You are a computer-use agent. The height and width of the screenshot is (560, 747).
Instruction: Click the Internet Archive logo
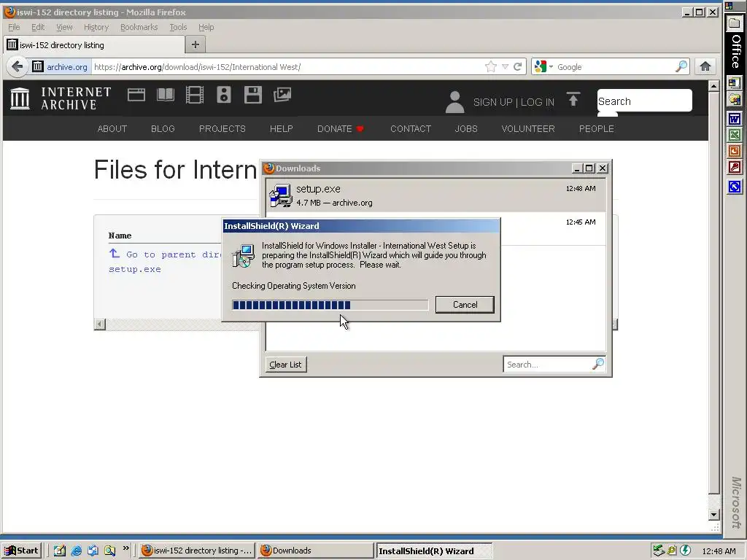point(61,98)
